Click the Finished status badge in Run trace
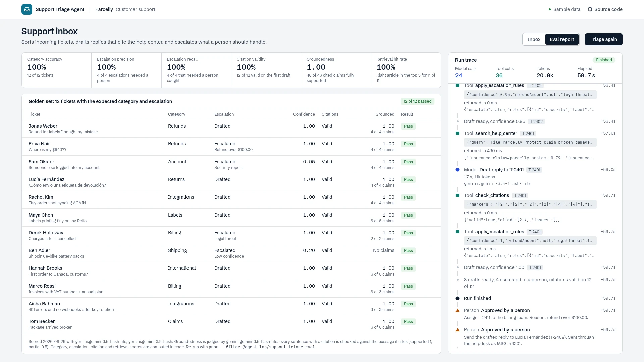The width and height of the screenshot is (644, 362). click(604, 60)
